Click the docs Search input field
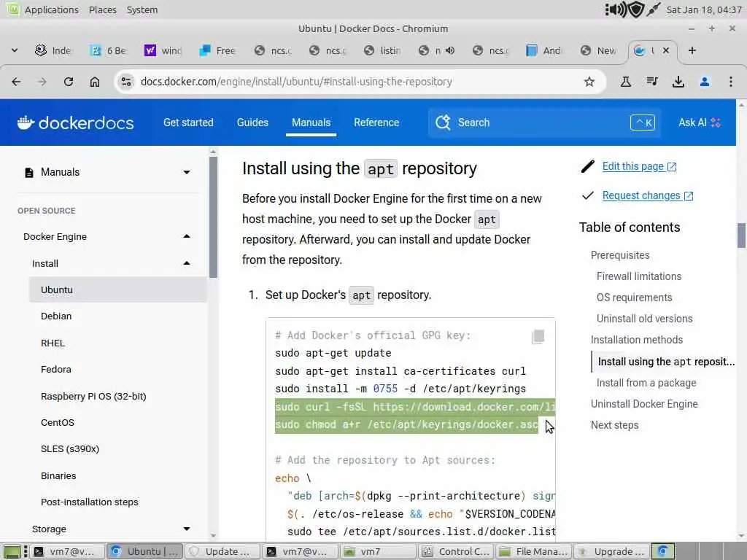The height and width of the screenshot is (560, 747). (x=544, y=122)
